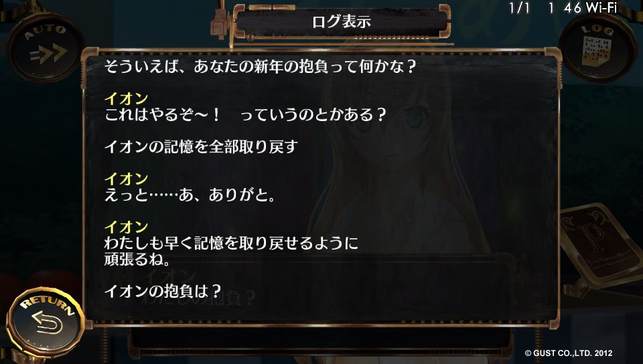Tap the Wi-Fi status indicator
This screenshot has height=364, width=643.
[601, 8]
